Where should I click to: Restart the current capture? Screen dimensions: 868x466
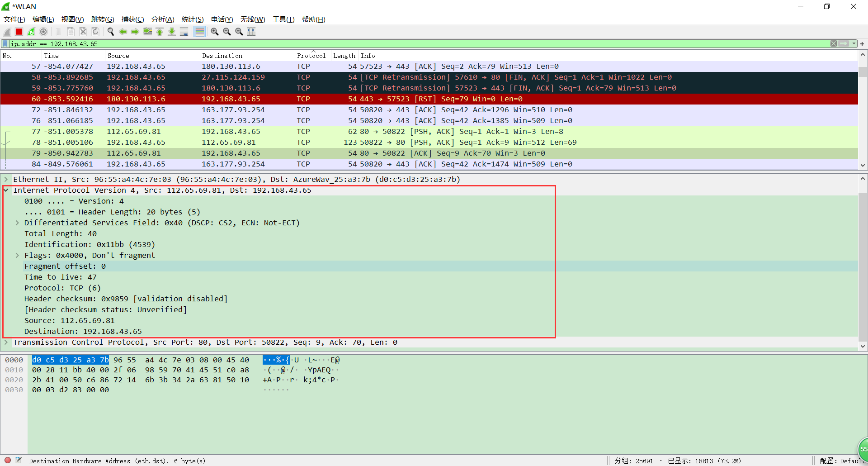point(31,32)
